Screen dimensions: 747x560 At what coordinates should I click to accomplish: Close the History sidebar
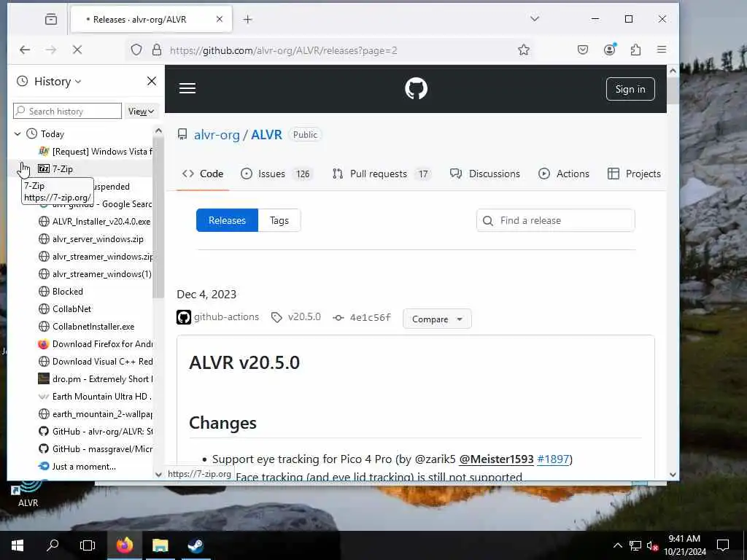tap(152, 82)
